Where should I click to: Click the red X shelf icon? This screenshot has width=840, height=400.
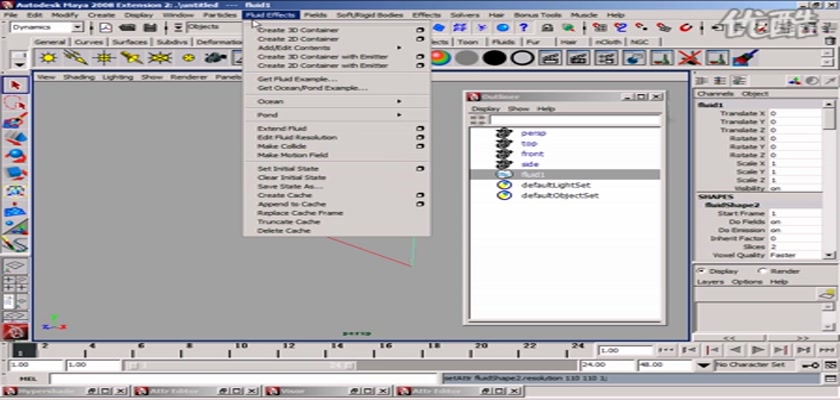(x=689, y=57)
